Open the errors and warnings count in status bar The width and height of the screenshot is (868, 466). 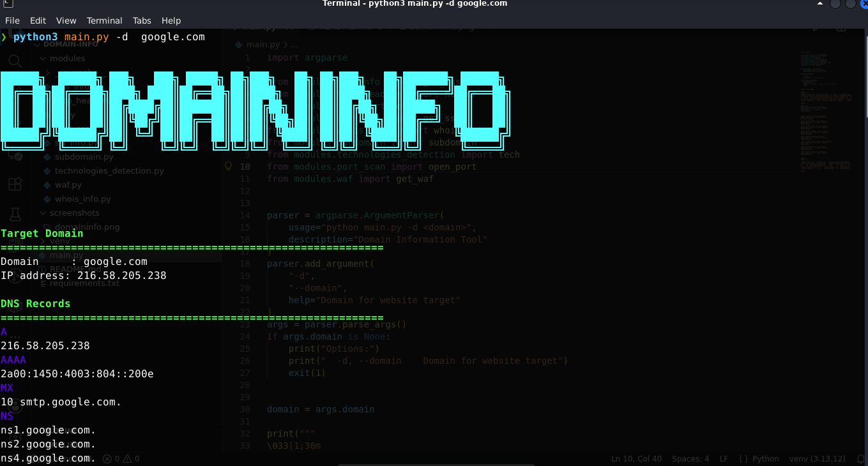[x=121, y=458]
